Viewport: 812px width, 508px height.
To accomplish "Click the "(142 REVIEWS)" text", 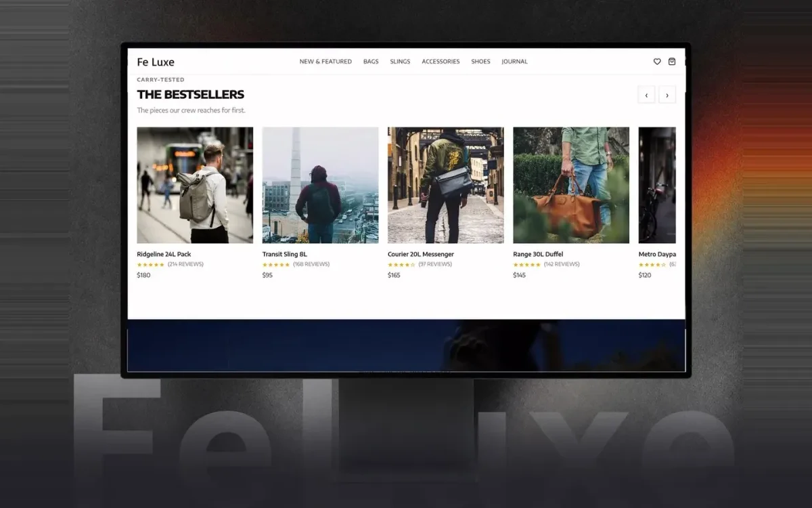I will (562, 264).
